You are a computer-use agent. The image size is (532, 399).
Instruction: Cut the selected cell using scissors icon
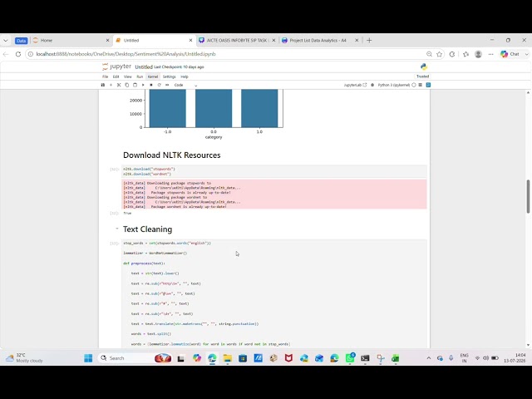(x=119, y=85)
